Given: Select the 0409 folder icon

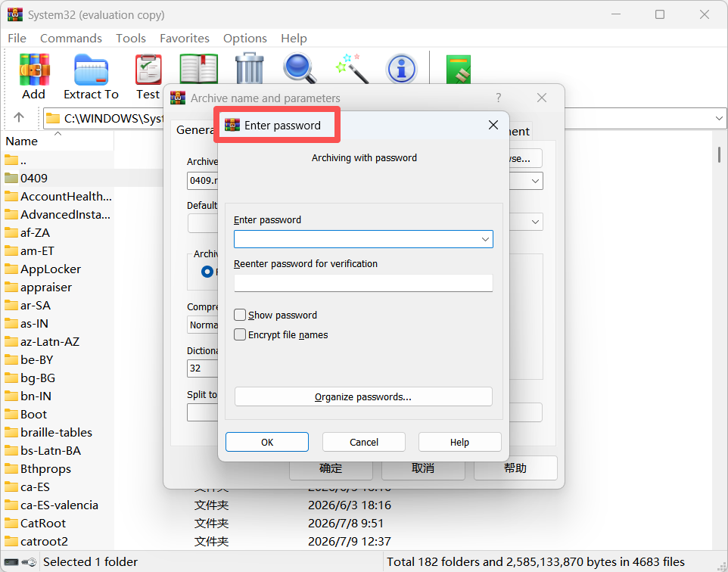Looking at the screenshot, I should [11, 178].
